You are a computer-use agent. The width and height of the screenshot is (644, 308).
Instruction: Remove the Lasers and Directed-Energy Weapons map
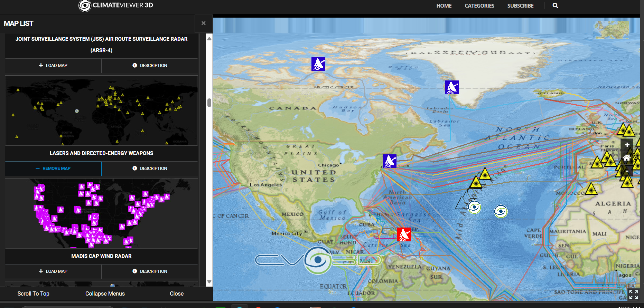53,169
